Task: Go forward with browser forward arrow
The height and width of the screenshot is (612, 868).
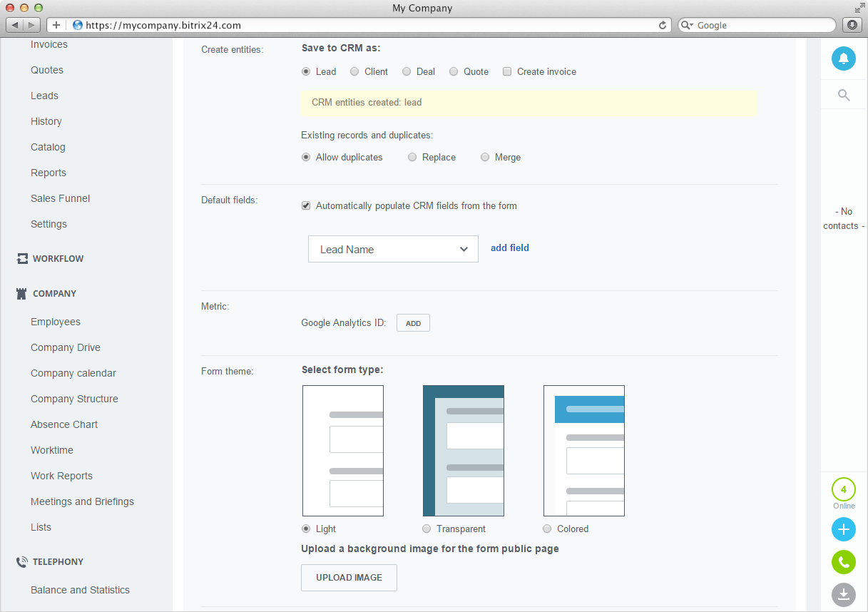Action: tap(32, 25)
